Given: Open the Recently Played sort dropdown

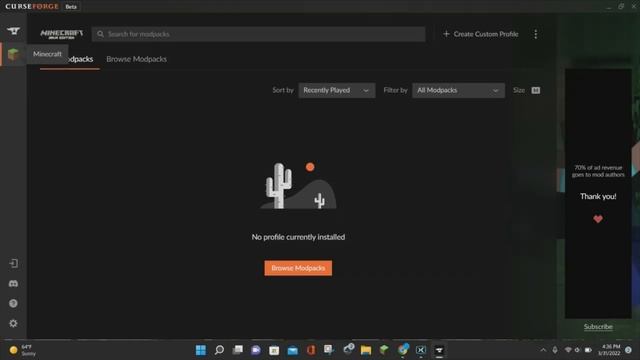Looking at the screenshot, I should point(337,90).
